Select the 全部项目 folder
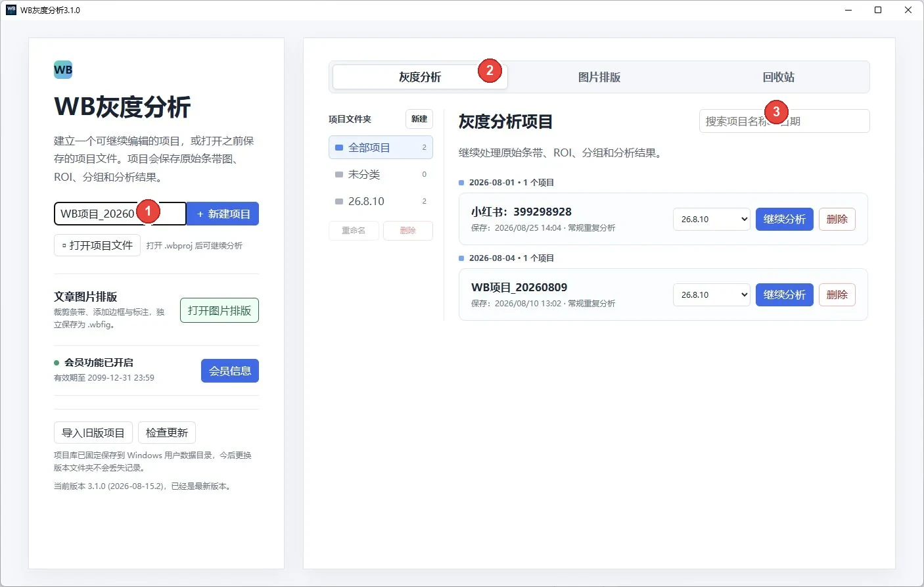 coord(381,147)
